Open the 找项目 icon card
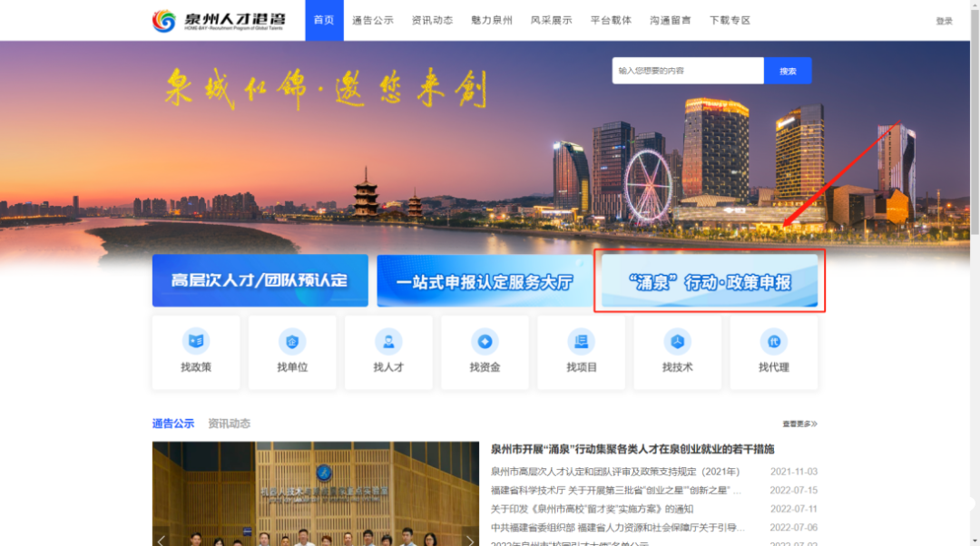 [582, 352]
